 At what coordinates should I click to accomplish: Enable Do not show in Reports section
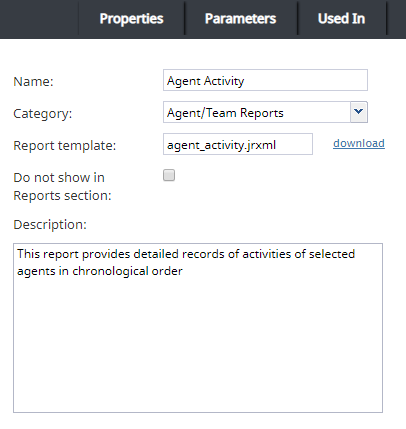tap(169, 175)
